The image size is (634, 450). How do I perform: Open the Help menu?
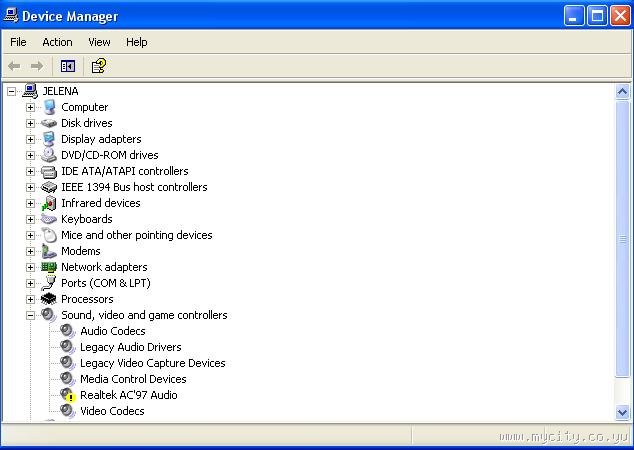tap(136, 42)
